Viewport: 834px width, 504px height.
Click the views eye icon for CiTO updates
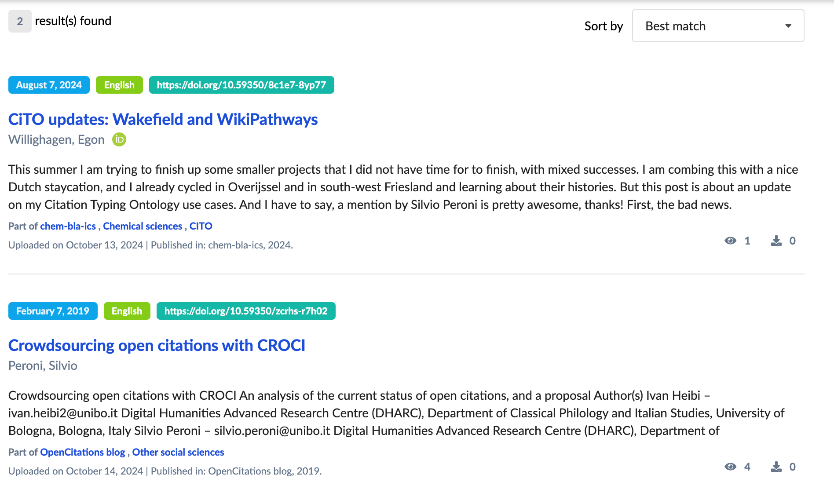(x=730, y=241)
